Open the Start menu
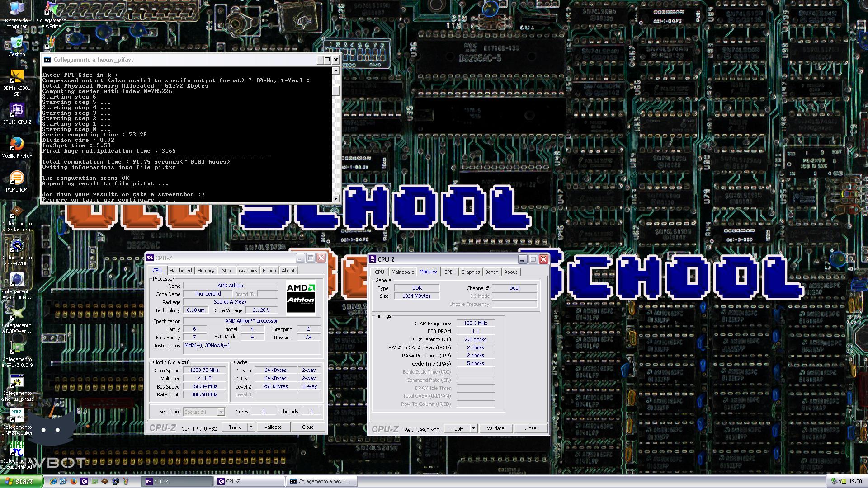This screenshot has height=488, width=868. 22,481
